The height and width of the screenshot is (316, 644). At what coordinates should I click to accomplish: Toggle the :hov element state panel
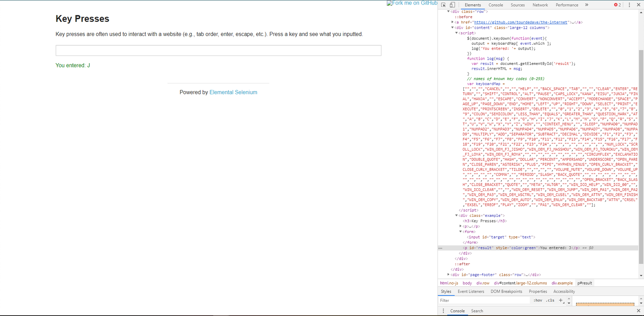(538, 300)
